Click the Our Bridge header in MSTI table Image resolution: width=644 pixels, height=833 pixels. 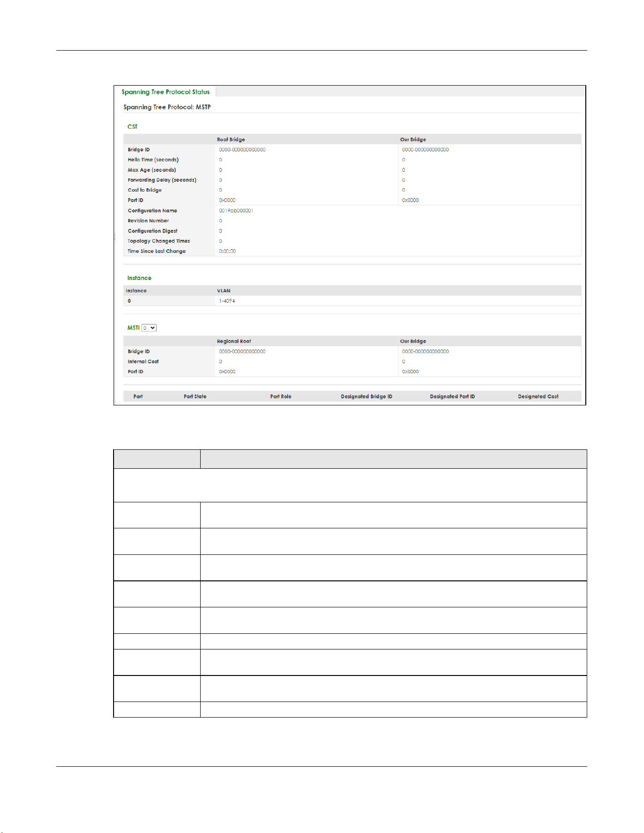413,342
